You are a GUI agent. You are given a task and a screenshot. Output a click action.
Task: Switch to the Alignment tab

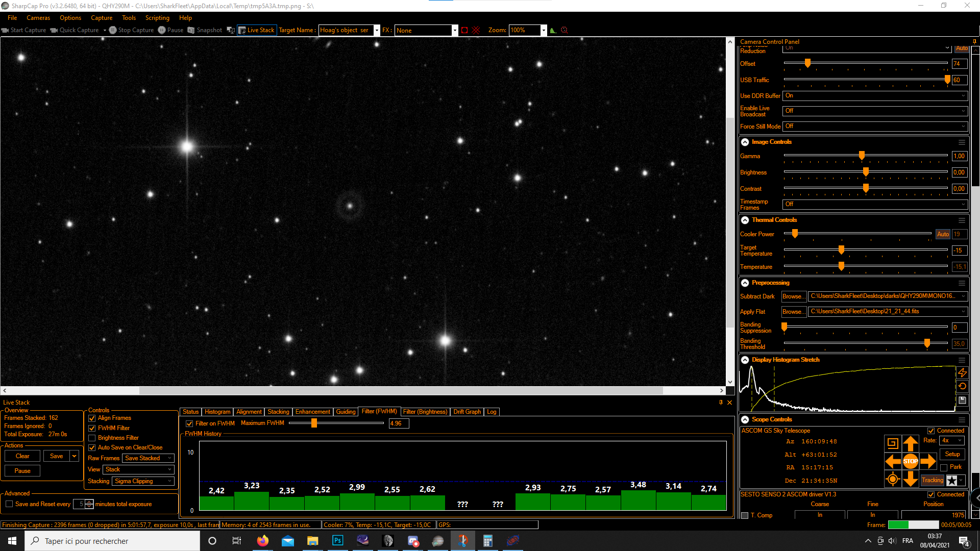pyautogui.click(x=249, y=412)
